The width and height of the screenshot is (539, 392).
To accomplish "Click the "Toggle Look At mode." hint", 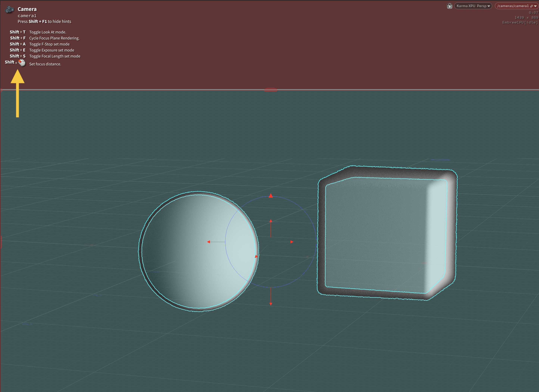I will click(x=48, y=32).
